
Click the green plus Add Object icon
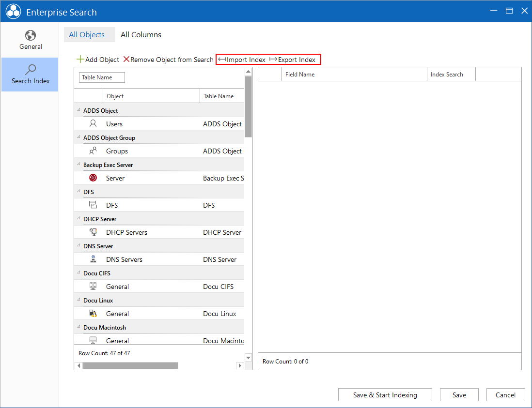pos(80,60)
